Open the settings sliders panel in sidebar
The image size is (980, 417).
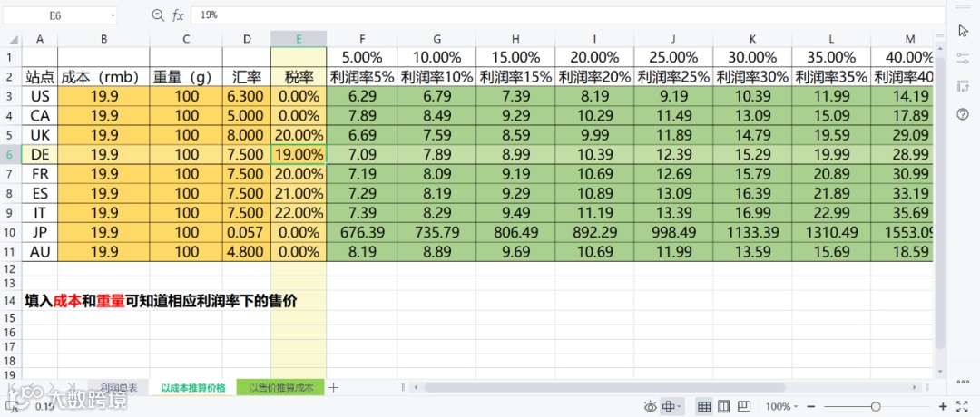coord(963,58)
